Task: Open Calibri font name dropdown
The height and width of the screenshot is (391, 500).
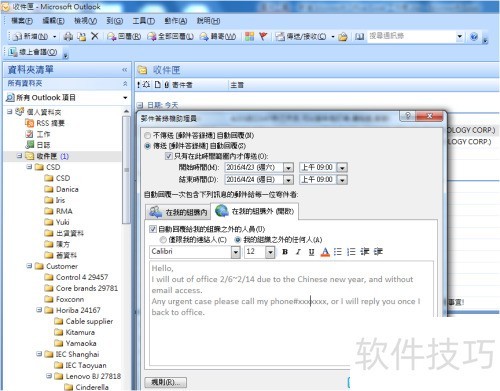Action: pyautogui.click(x=236, y=252)
